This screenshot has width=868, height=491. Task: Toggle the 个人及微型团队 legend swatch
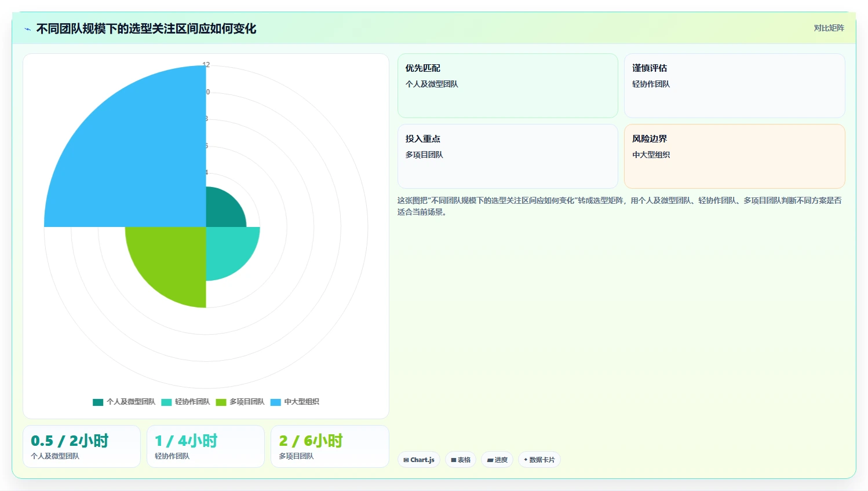click(x=98, y=402)
